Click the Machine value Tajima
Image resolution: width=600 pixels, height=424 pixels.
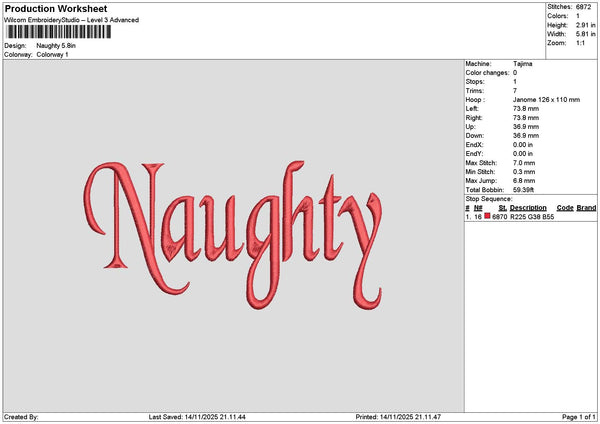click(x=522, y=64)
